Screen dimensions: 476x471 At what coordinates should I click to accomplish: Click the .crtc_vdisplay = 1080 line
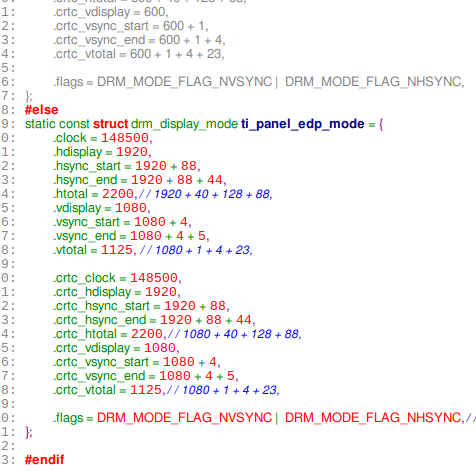[x=116, y=348]
